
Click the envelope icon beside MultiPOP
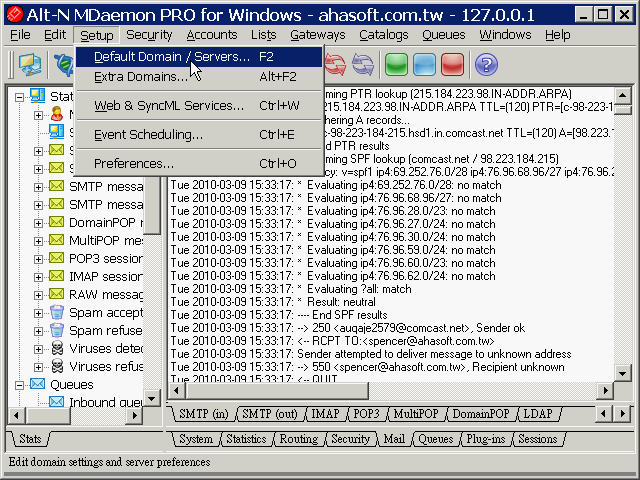pyautogui.click(x=56, y=240)
